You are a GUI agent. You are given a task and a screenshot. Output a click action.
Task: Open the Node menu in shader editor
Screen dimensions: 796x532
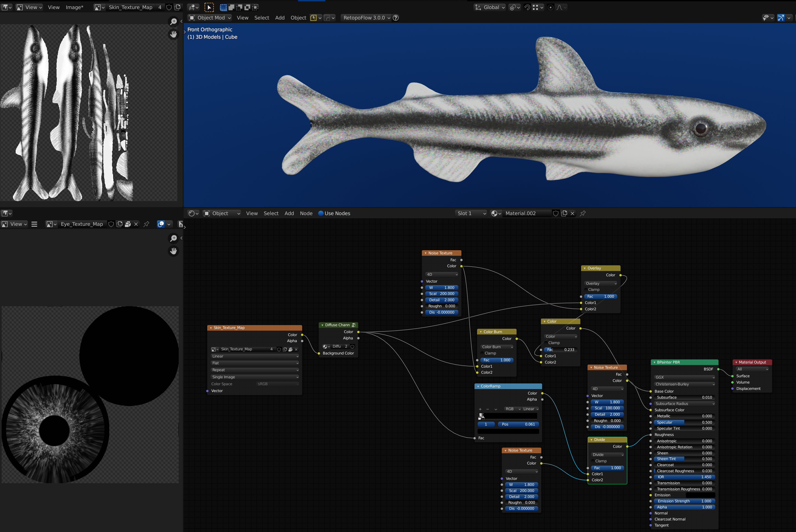306,213
